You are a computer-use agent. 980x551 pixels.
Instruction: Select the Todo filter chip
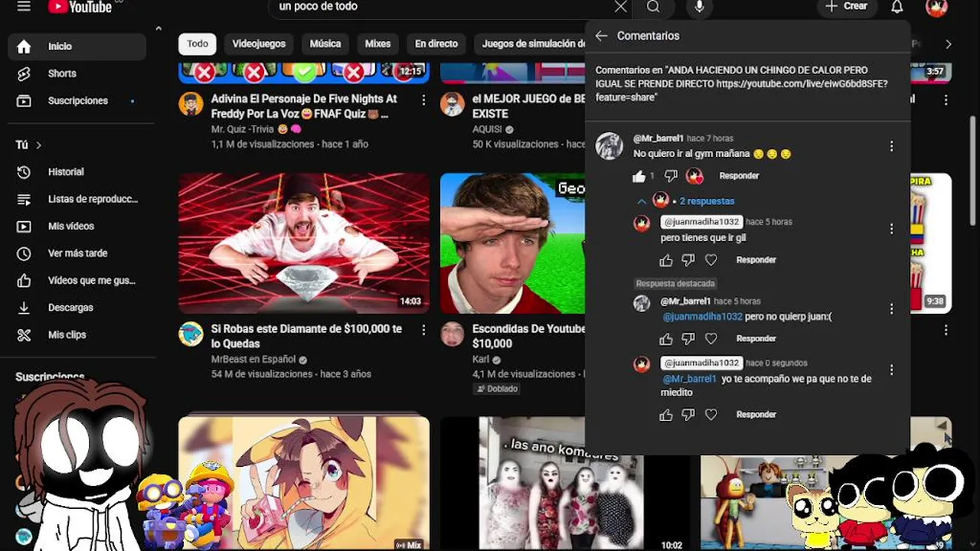198,44
